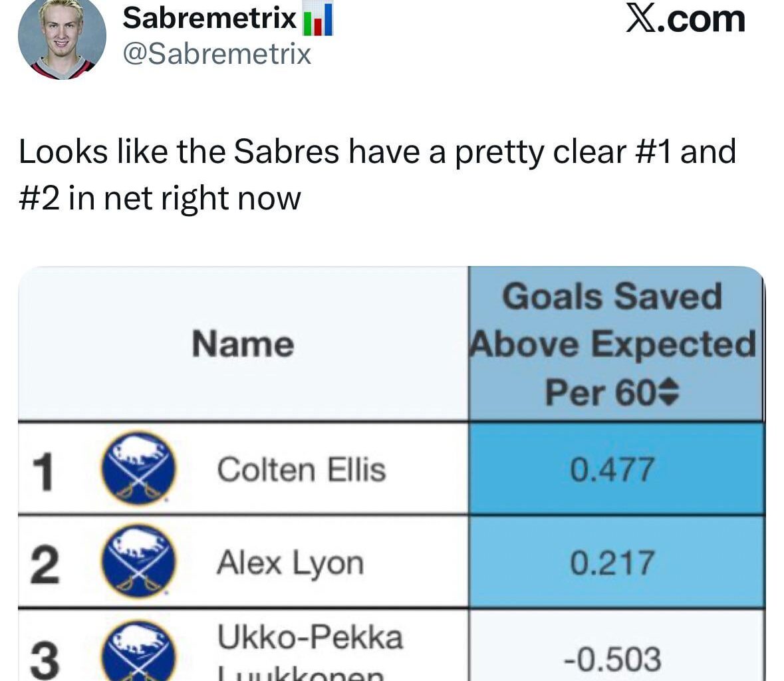Select the Name column header tab

click(x=243, y=343)
